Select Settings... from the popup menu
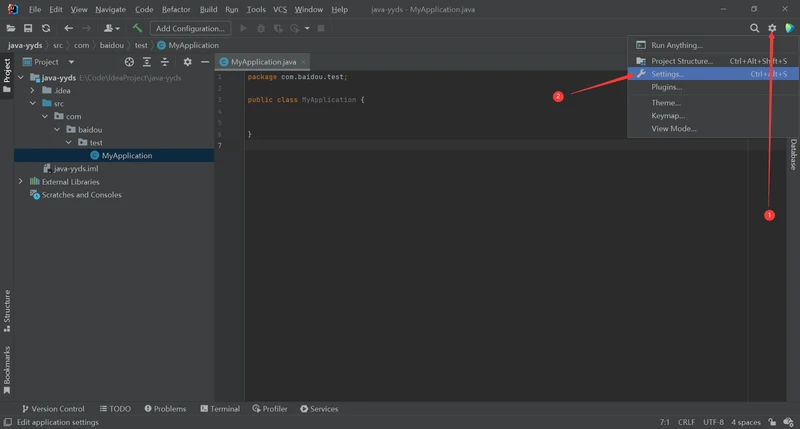 pos(667,74)
